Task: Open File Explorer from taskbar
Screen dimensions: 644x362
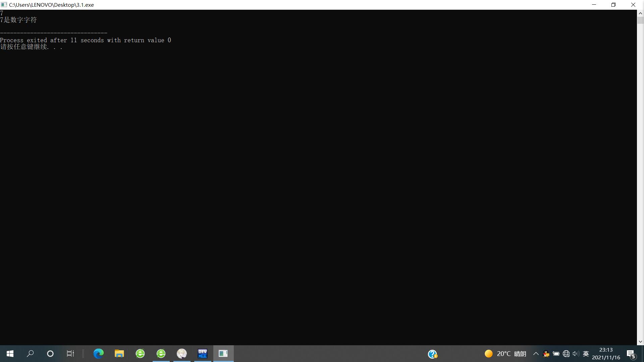Action: point(119,354)
